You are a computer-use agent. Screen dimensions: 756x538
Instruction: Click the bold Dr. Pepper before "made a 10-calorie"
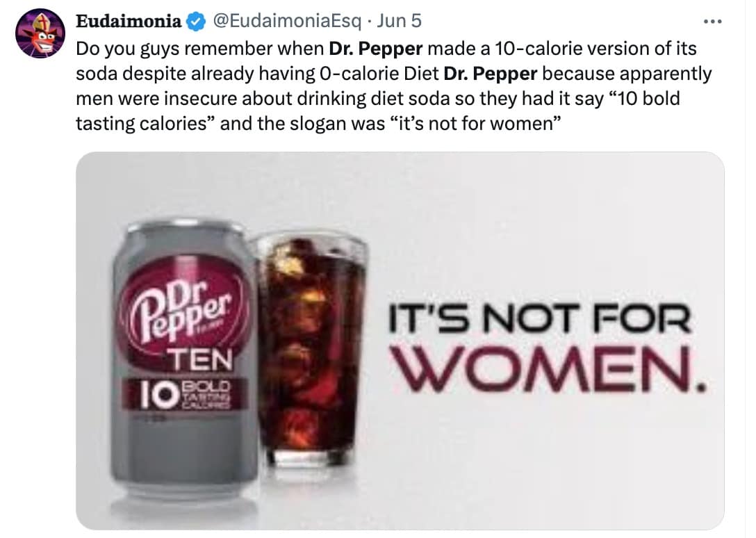pyautogui.click(x=375, y=50)
